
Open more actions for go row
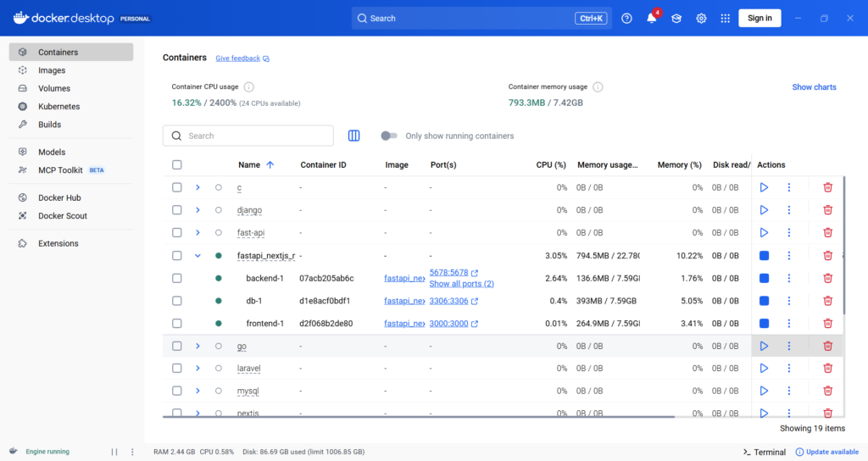(789, 346)
